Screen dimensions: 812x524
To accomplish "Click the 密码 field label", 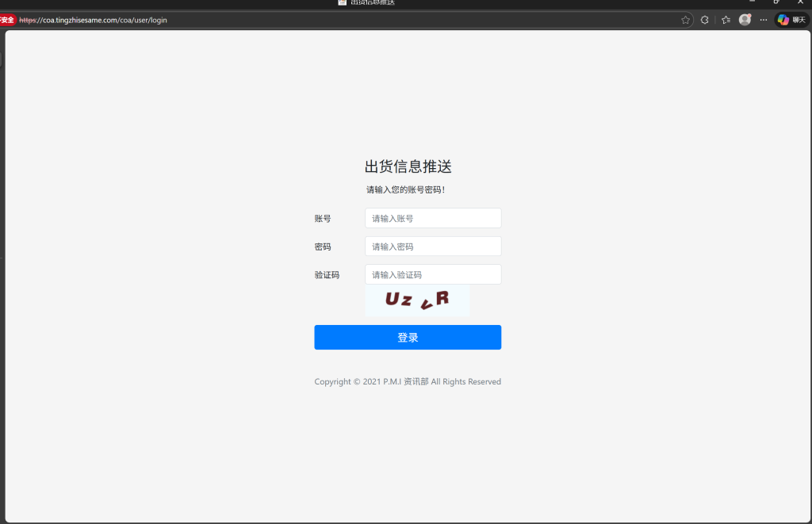I will 323,247.
